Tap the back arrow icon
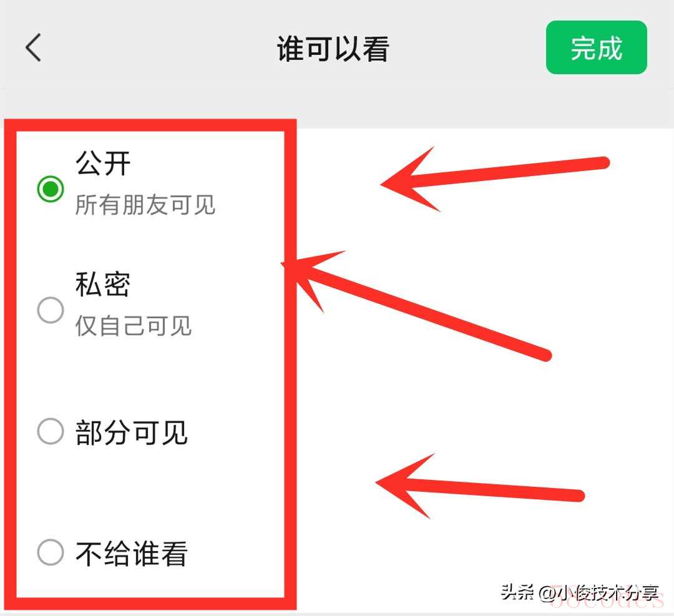Image resolution: width=674 pixels, height=616 pixels. [x=34, y=47]
